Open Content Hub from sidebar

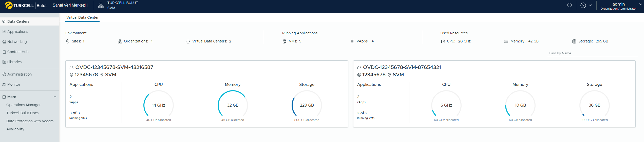[x=18, y=52]
